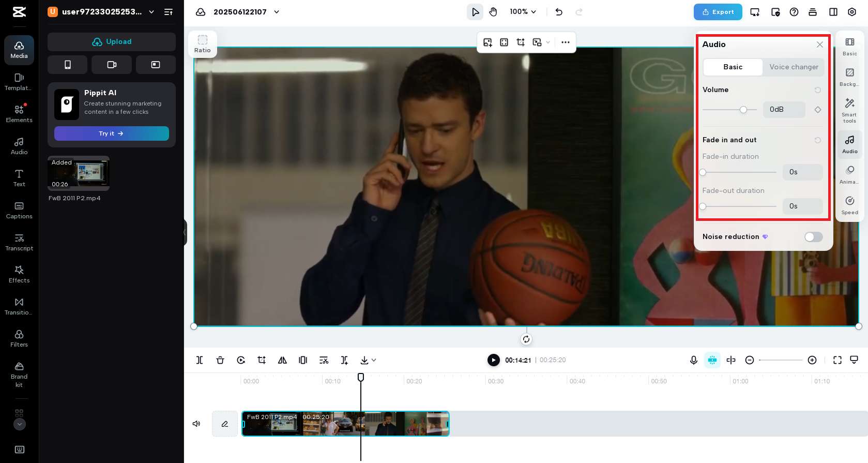Expand the download options chevron in timeline toolbar

pos(374,360)
